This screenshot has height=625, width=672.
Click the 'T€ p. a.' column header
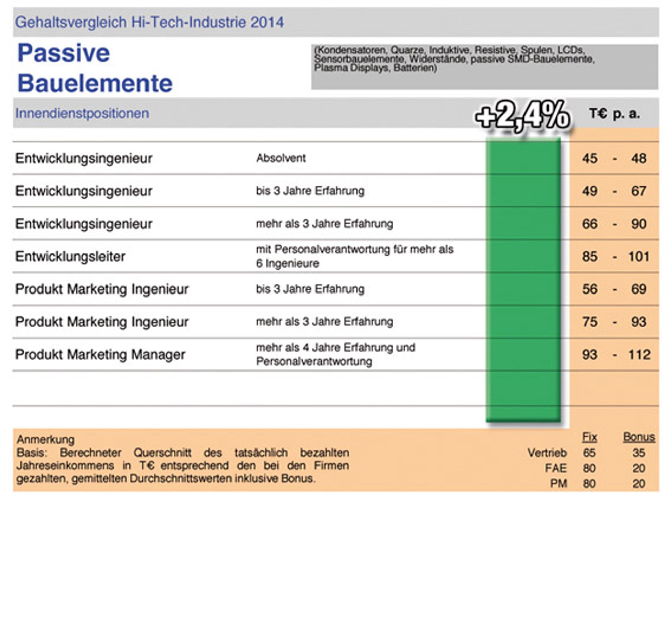[615, 114]
